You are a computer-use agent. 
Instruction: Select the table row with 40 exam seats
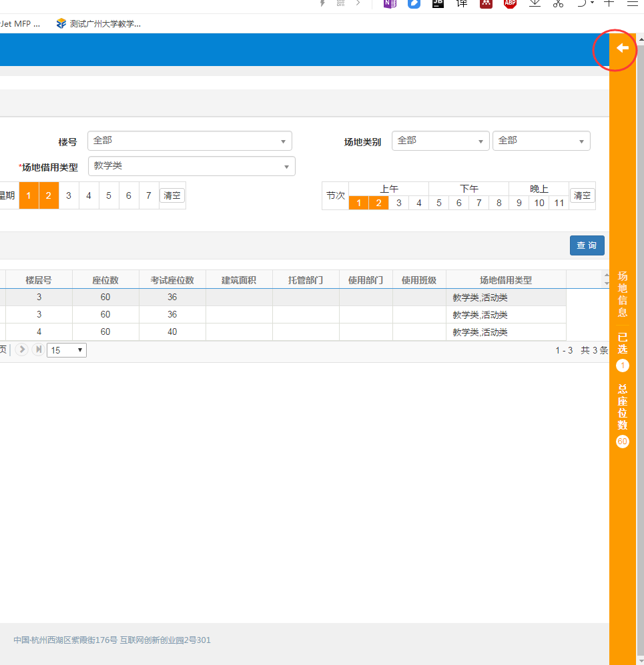point(172,331)
